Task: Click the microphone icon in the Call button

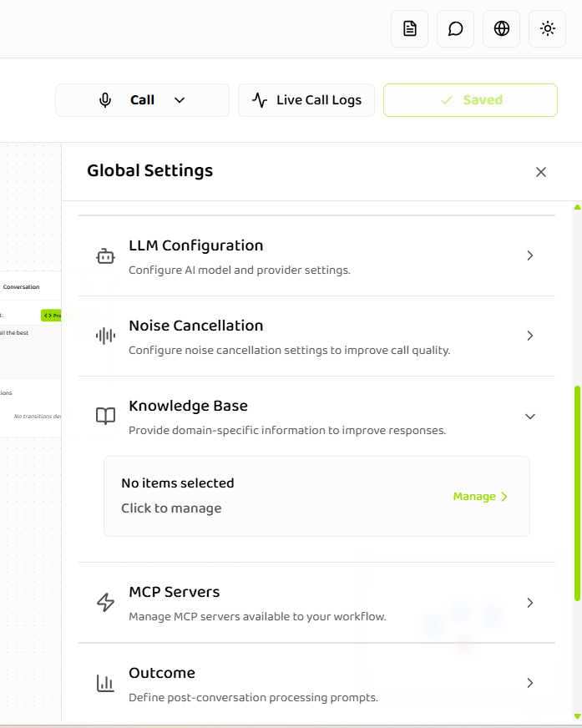Action: (x=104, y=99)
